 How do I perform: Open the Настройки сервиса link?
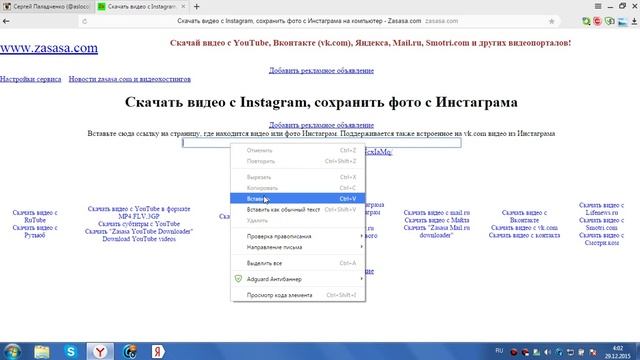31,79
